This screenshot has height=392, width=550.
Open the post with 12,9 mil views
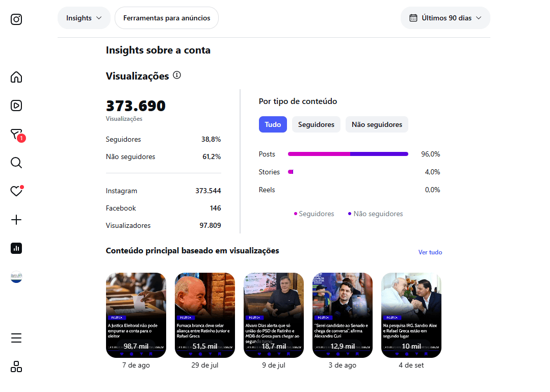coord(343,315)
